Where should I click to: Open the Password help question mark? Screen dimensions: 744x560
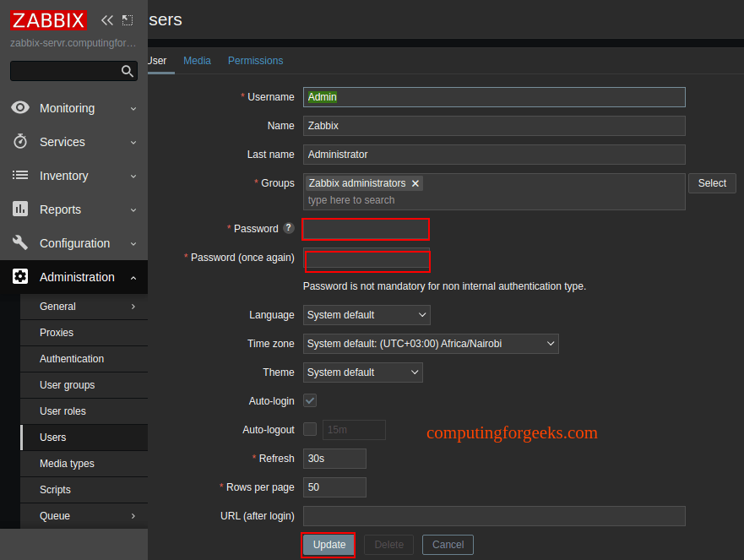pyautogui.click(x=288, y=228)
